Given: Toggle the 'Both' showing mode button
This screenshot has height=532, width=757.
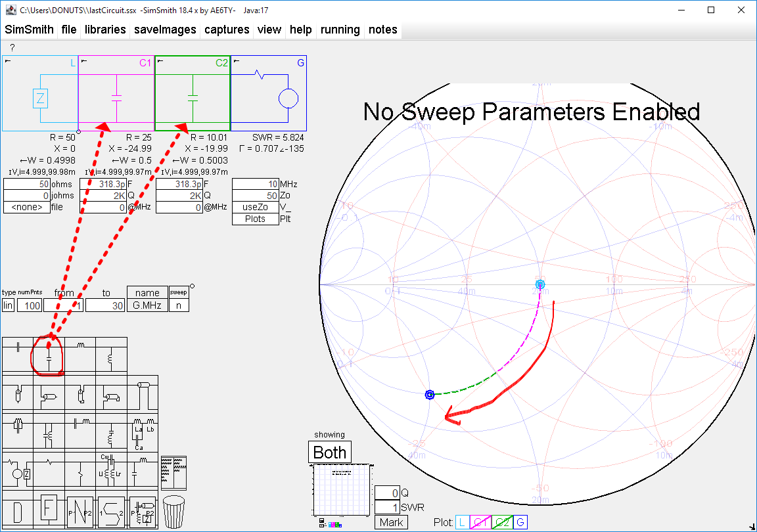Looking at the screenshot, I should tap(330, 453).
